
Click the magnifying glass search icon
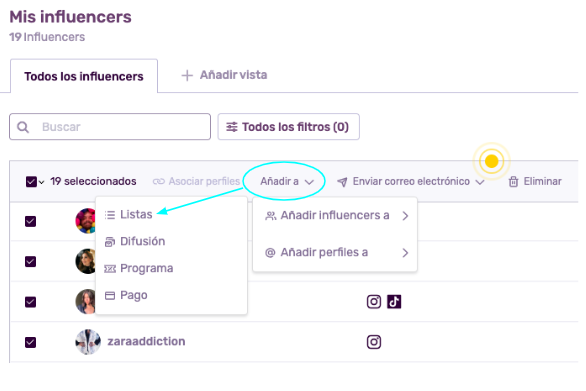[23, 127]
